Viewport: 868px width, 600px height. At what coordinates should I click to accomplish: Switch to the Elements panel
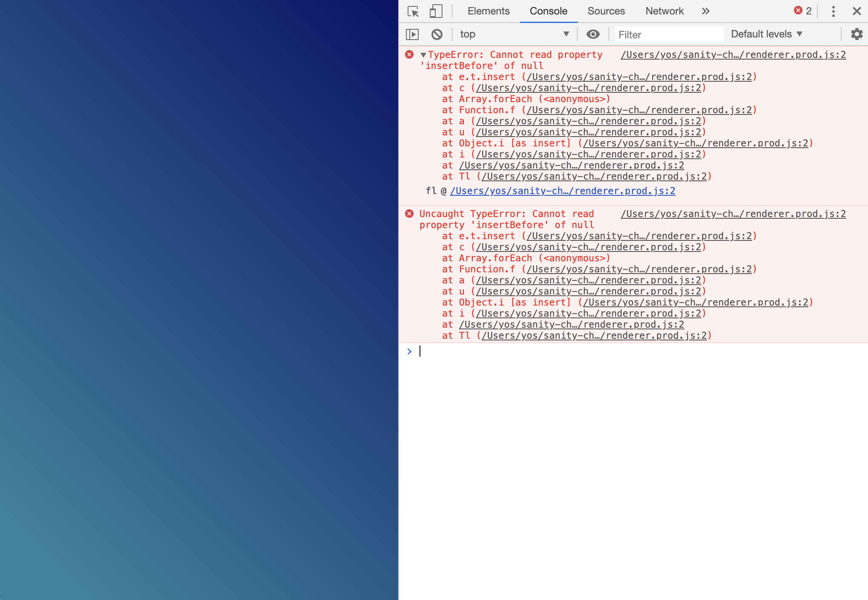coord(488,11)
